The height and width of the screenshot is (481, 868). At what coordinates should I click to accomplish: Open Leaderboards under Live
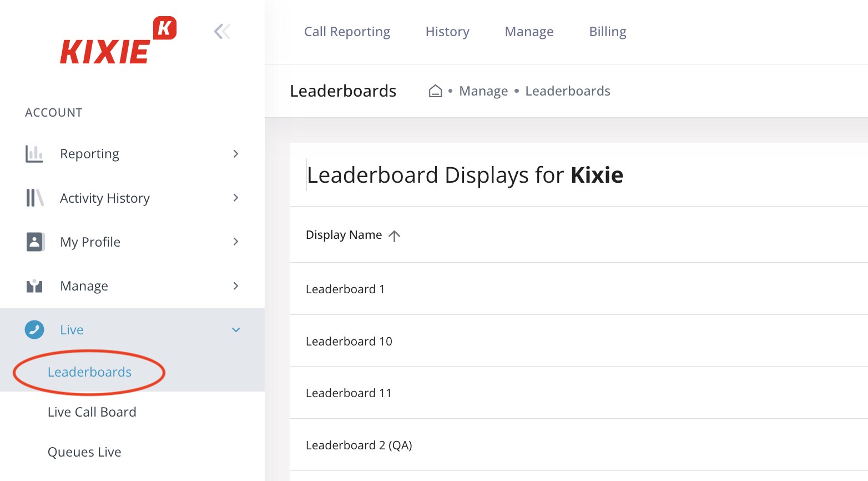(x=89, y=372)
